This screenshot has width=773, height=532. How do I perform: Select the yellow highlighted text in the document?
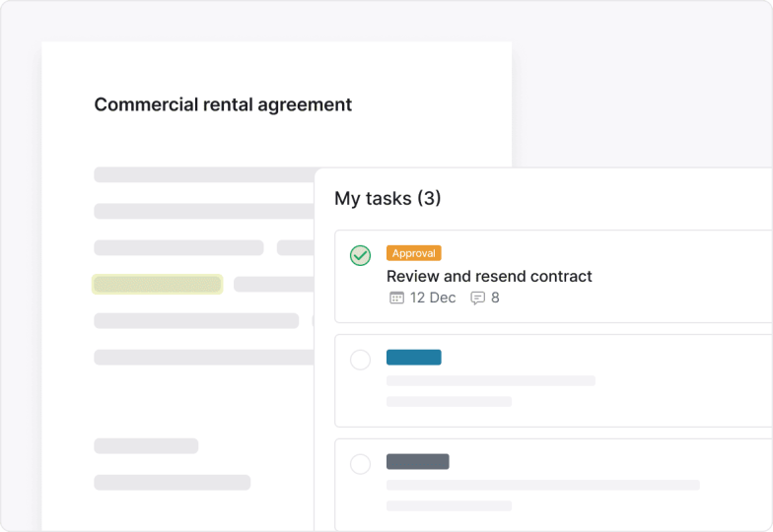click(x=157, y=285)
